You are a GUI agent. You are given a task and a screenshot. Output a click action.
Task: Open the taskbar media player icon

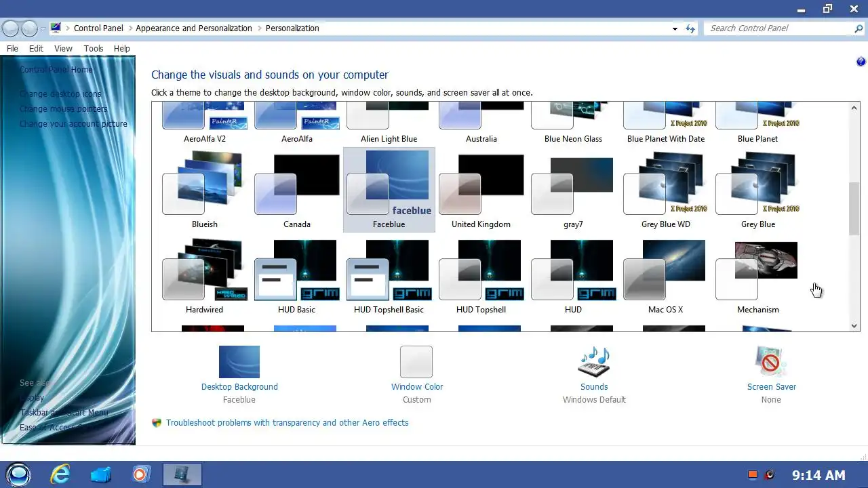click(140, 474)
